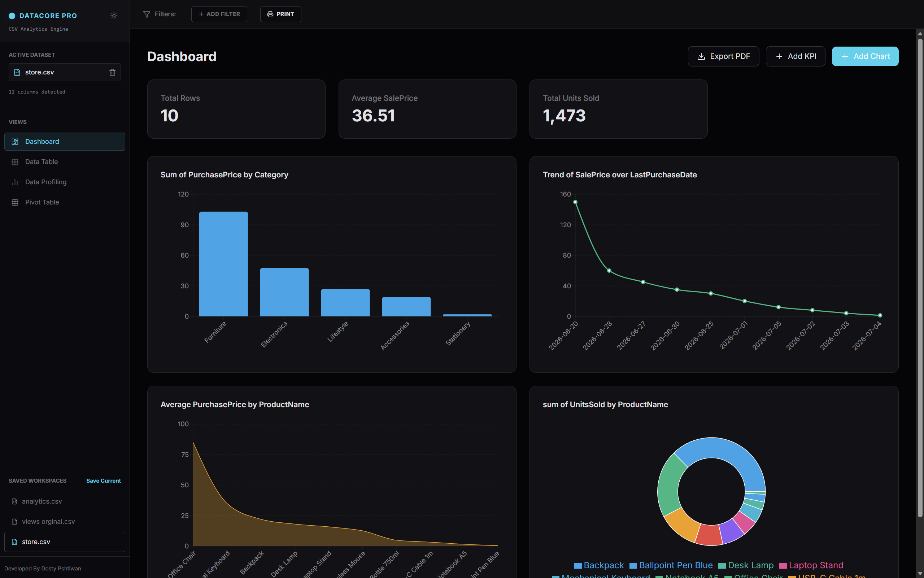Click the 'Average PurchasePrice by ProductName' title
Image resolution: width=924 pixels, height=578 pixels.
click(x=235, y=405)
